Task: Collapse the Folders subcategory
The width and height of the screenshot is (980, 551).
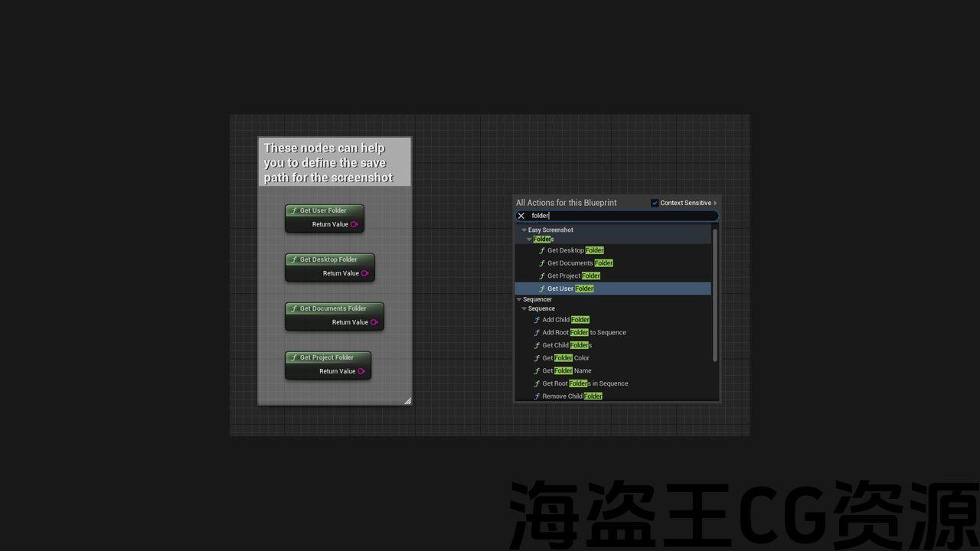Action: click(x=529, y=240)
